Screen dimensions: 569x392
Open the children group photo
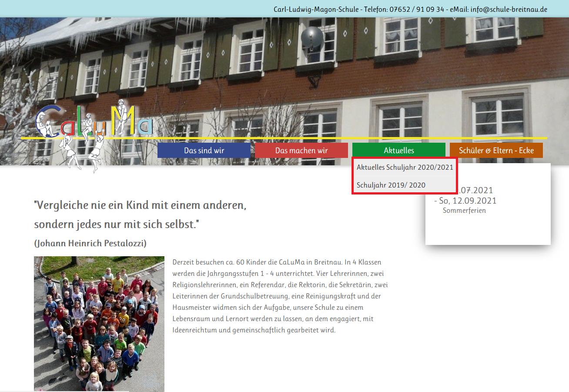(99, 324)
